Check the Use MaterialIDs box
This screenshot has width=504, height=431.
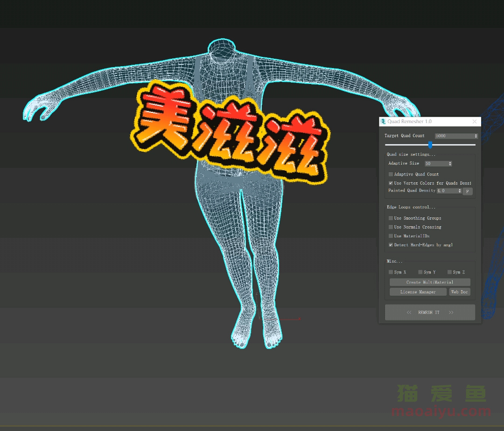pyautogui.click(x=391, y=236)
